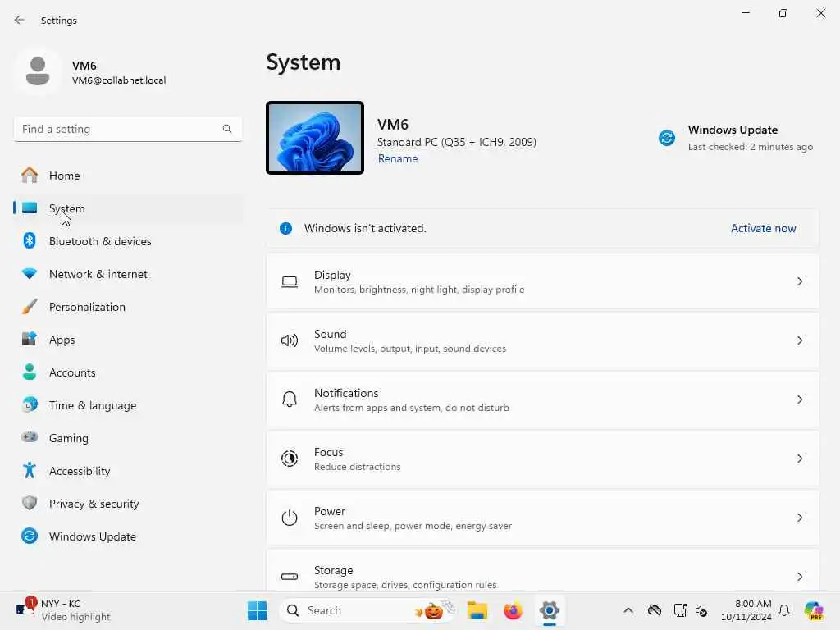Viewport: 840px width, 630px height.
Task: Click the OneDrive cloud tray icon
Action: tap(654, 610)
